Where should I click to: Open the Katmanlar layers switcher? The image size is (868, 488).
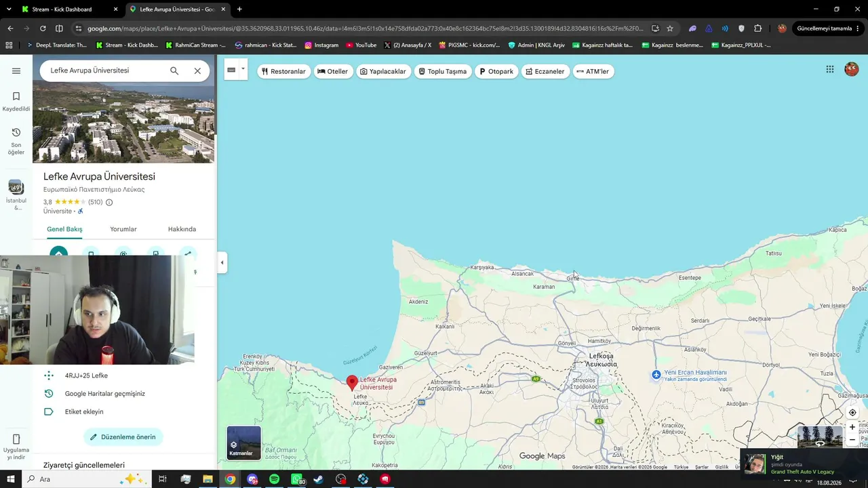click(x=243, y=443)
